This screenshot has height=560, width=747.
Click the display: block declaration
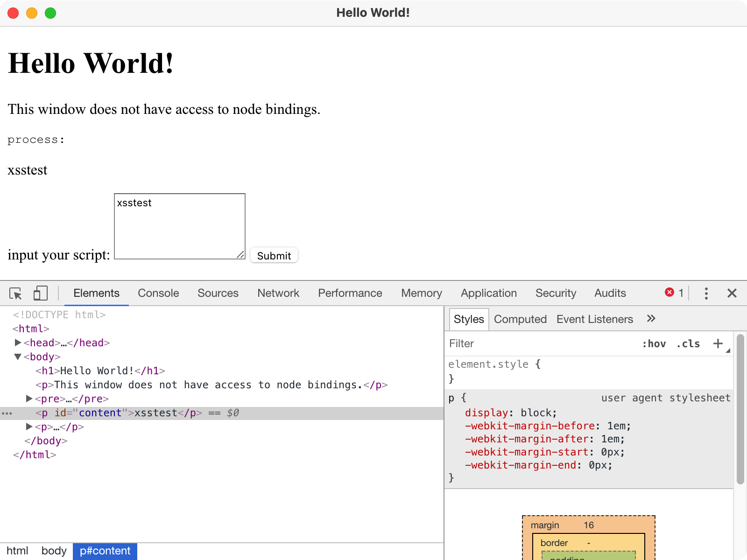pyautogui.click(x=511, y=413)
